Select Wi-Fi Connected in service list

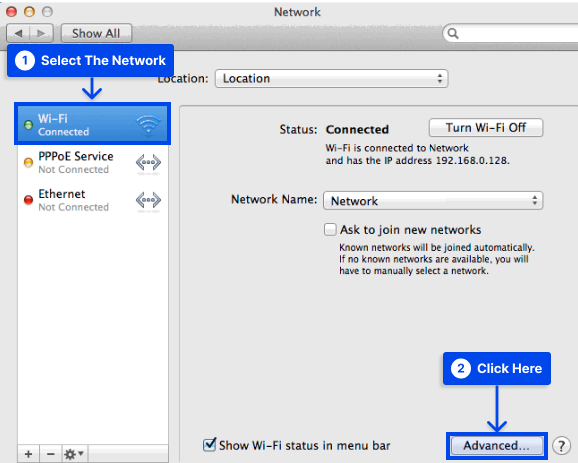[93, 125]
